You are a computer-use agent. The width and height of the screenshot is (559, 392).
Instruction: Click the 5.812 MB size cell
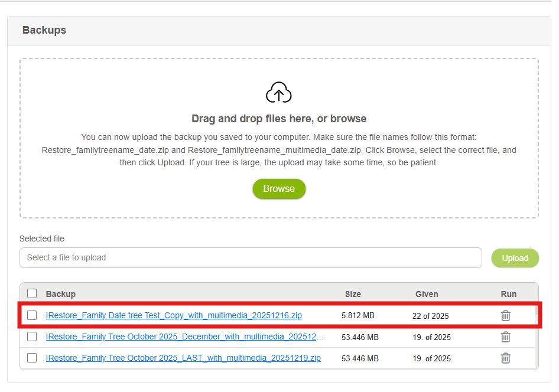coord(357,316)
